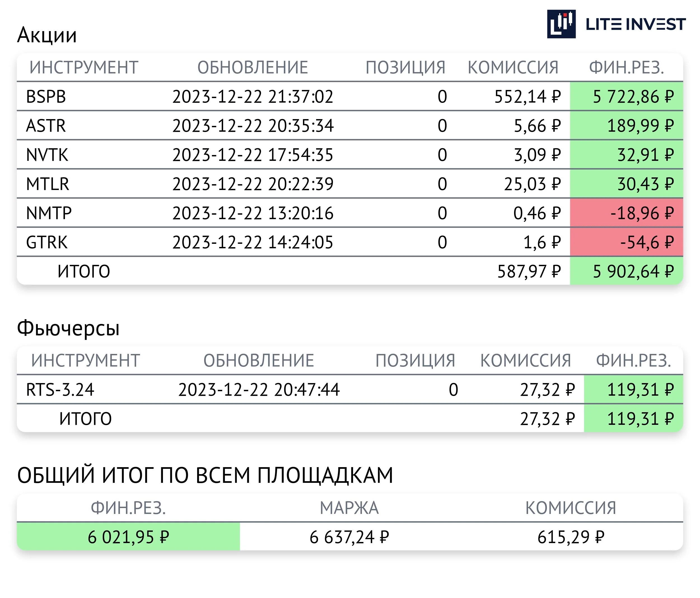Click the Lite Invest candlestick logo icon

[x=561, y=24]
